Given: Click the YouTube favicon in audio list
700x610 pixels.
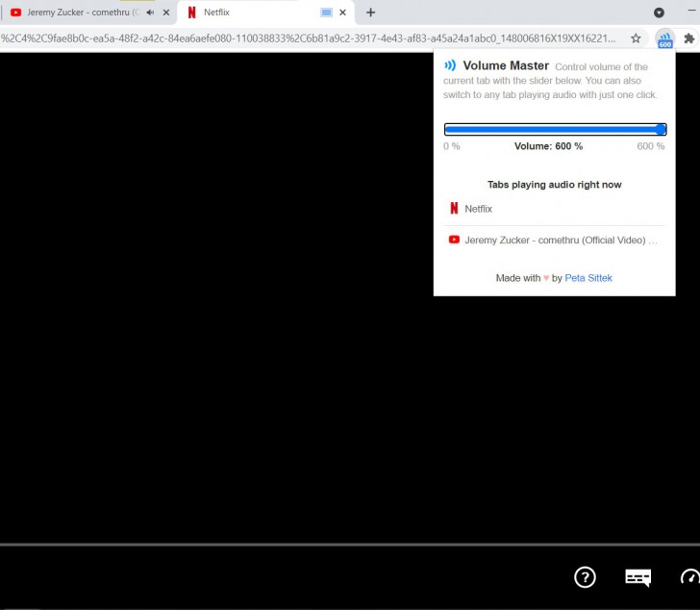Looking at the screenshot, I should pos(454,240).
